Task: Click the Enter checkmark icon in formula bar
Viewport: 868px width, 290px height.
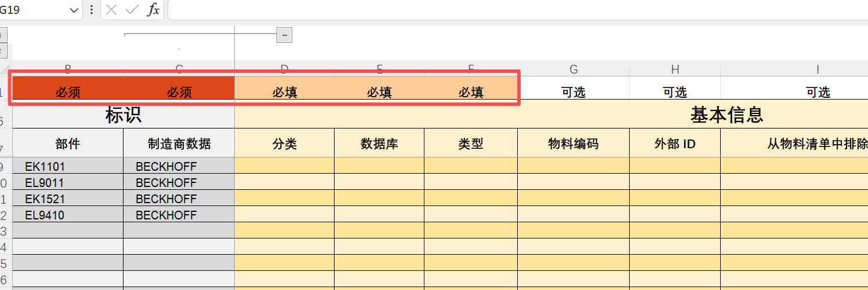Action: (x=132, y=10)
